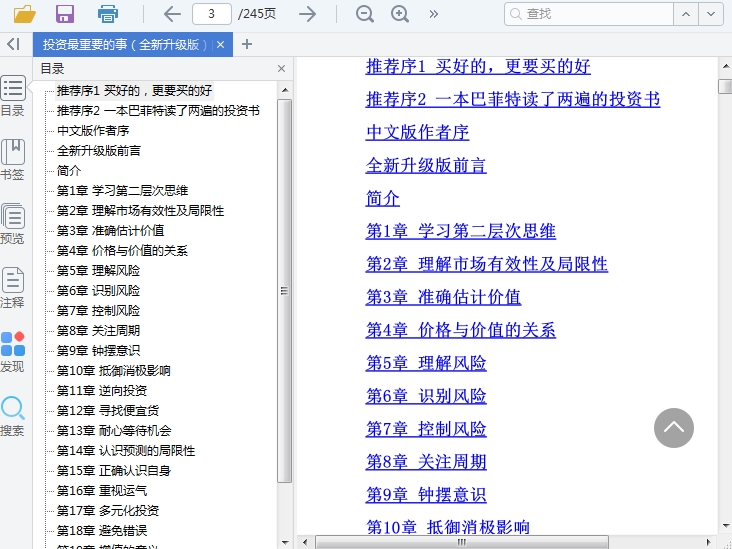732x549 pixels.
Task: Click the document vertical scrollbar thumb
Action: coord(725,86)
